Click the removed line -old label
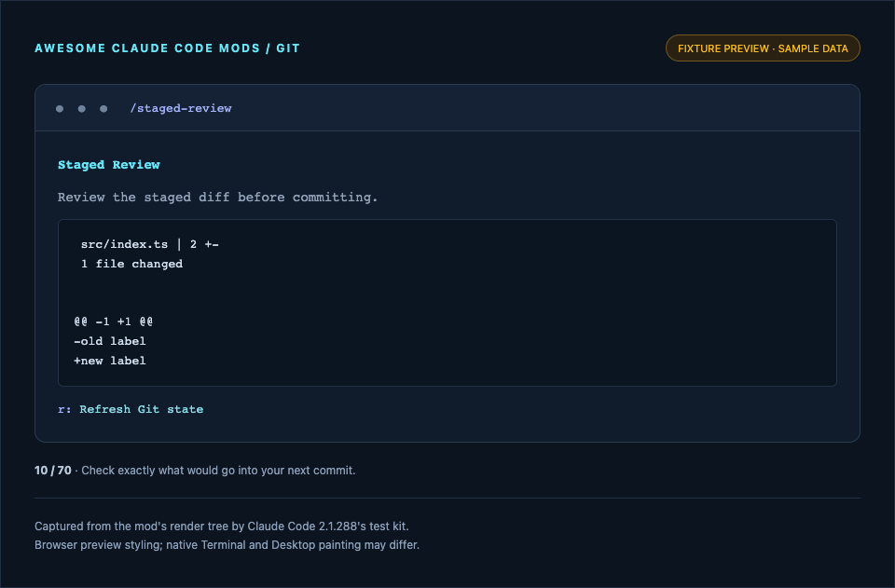The image size is (895, 588). pyautogui.click(x=110, y=341)
